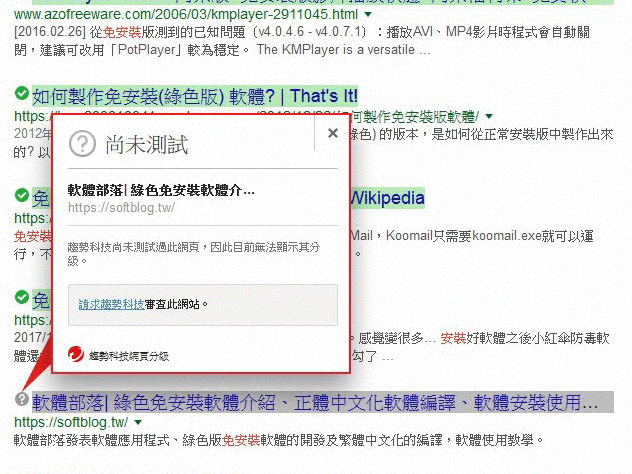Expand dropdown arrow after azofreeware.com URL
The image size is (632, 474).
coord(368,15)
